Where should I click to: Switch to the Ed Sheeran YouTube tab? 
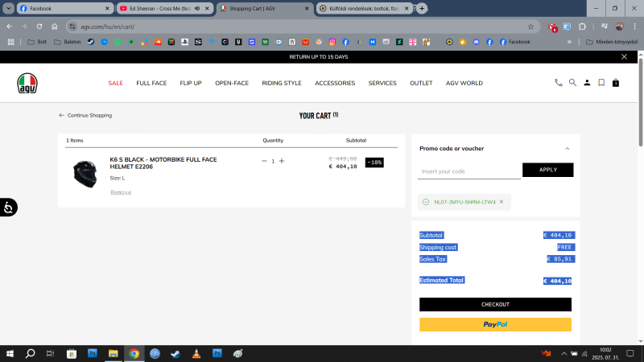pyautogui.click(x=160, y=8)
